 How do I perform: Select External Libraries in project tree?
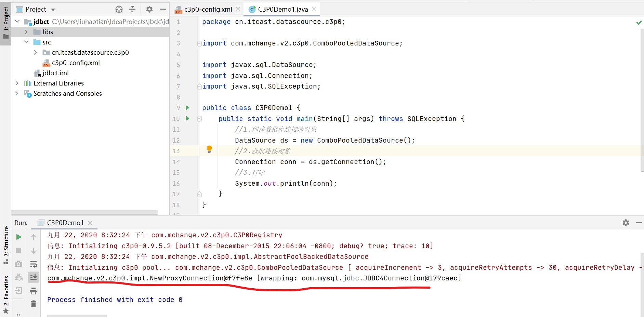[x=58, y=83]
